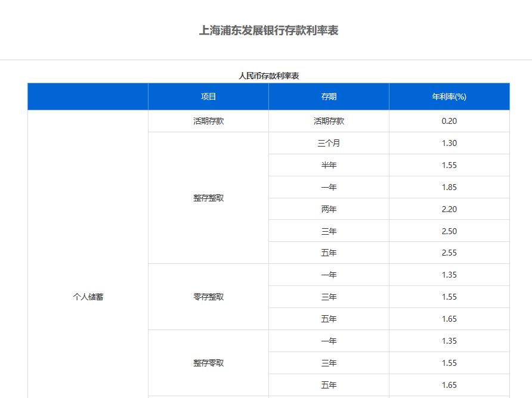Click the 个人储蓄 category cell
The height and width of the screenshot is (398, 532).
pyautogui.click(x=88, y=297)
